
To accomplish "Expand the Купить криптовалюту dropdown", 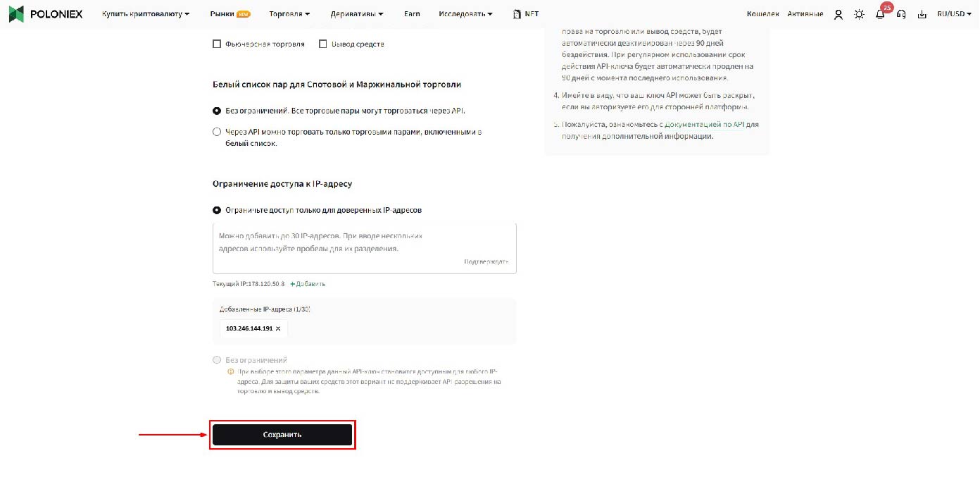I will pos(146,13).
